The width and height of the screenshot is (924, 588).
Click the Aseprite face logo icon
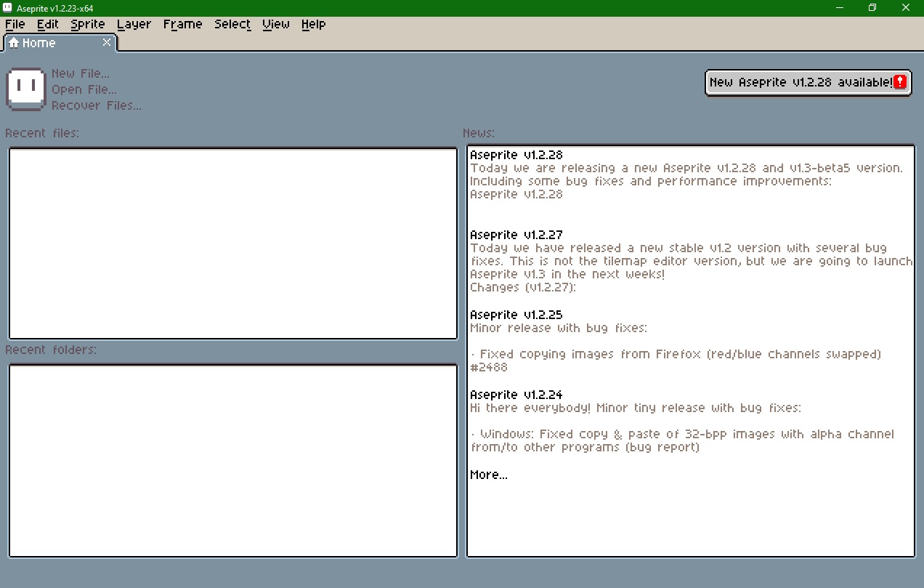pos(26,89)
